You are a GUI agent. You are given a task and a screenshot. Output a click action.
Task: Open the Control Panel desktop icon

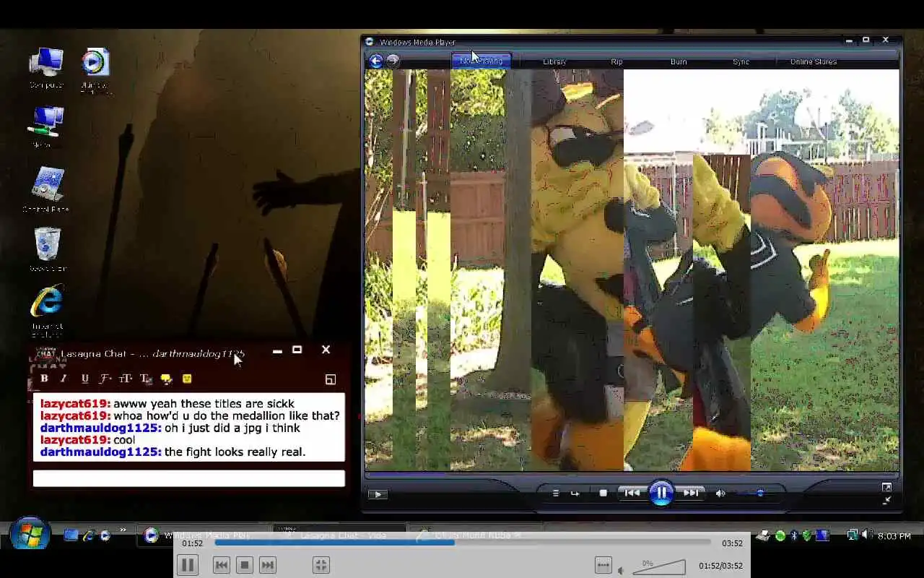coord(46,189)
